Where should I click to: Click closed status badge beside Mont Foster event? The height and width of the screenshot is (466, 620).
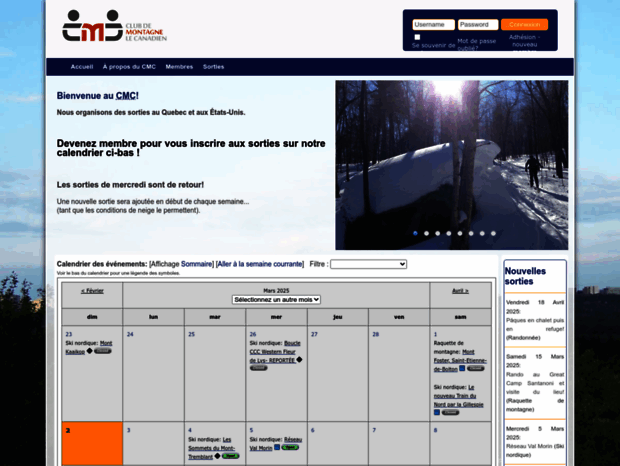point(475,368)
